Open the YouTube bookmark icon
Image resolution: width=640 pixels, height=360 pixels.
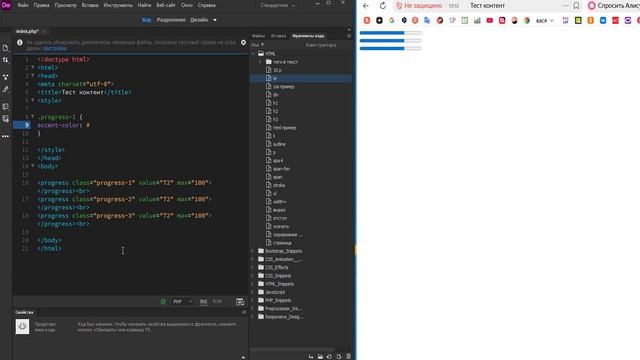click(489, 20)
